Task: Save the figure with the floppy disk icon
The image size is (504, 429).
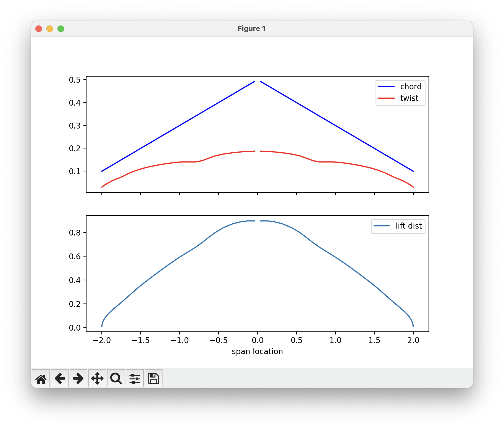Action: click(x=154, y=378)
